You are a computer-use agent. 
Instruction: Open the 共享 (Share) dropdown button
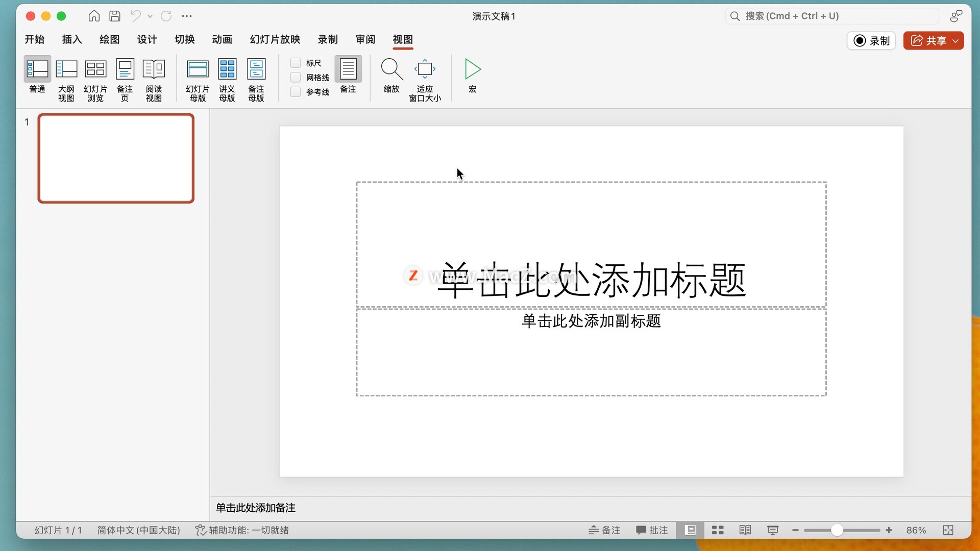(x=934, y=41)
